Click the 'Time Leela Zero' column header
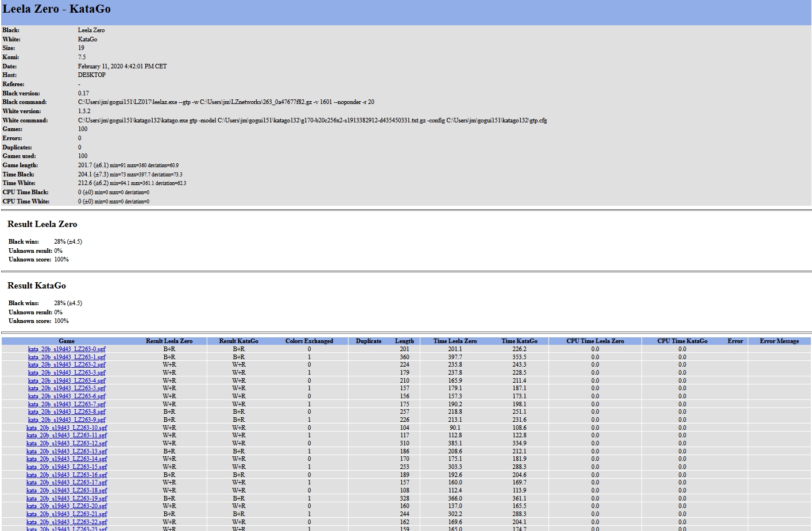The width and height of the screenshot is (812, 531). point(455,341)
